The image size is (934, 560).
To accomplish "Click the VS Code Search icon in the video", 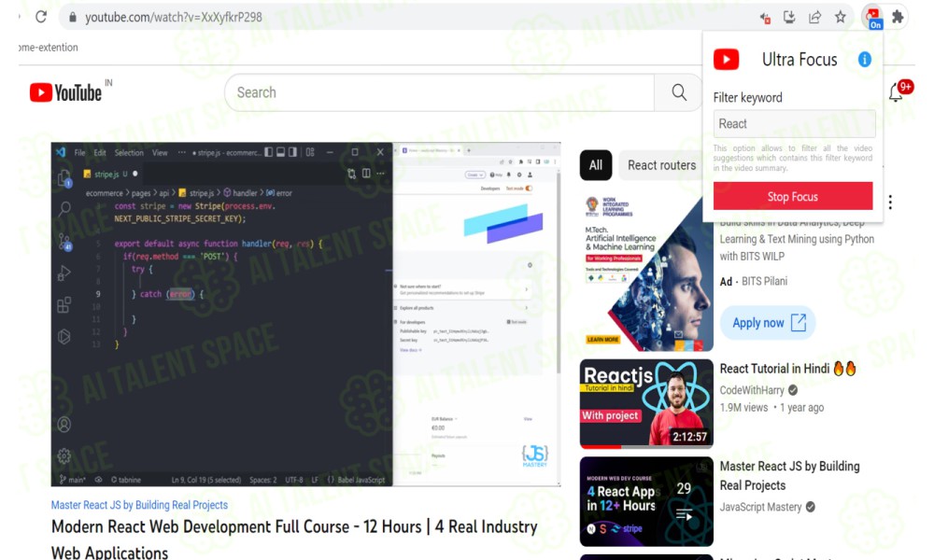I will (64, 208).
